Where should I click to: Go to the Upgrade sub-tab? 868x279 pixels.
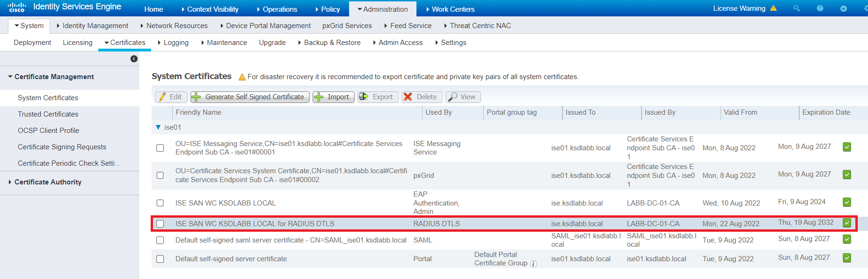pyautogui.click(x=272, y=43)
